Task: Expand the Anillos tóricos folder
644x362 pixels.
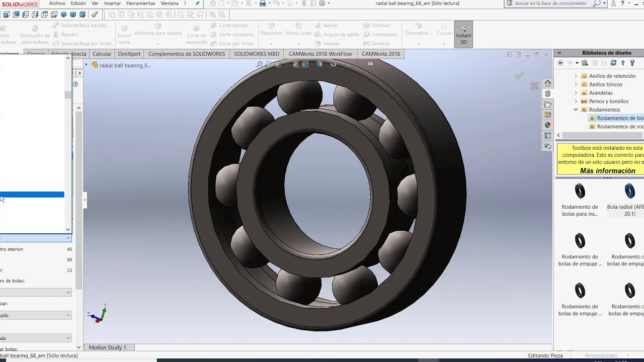Action: (576, 84)
